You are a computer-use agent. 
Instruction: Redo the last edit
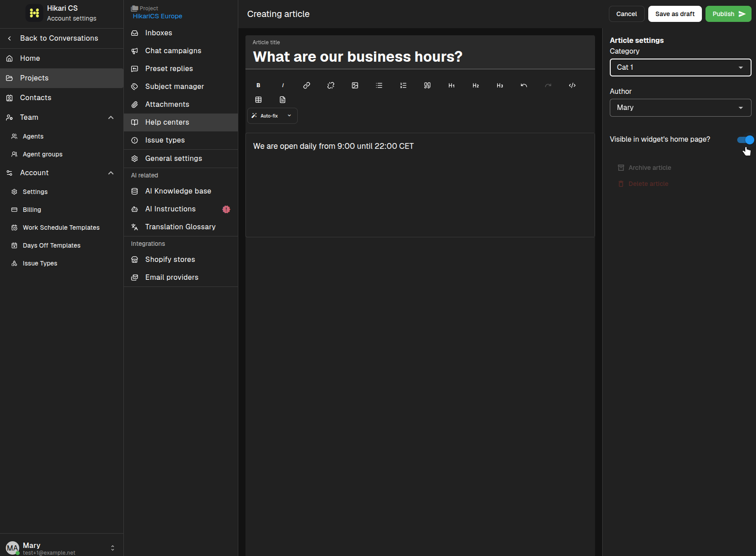pos(548,85)
